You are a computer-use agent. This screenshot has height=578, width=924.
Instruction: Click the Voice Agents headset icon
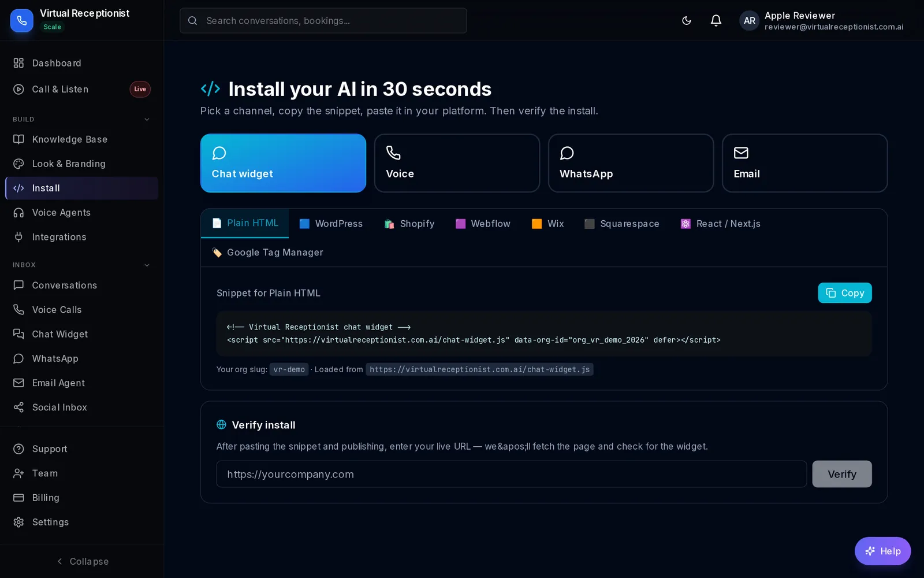18,213
